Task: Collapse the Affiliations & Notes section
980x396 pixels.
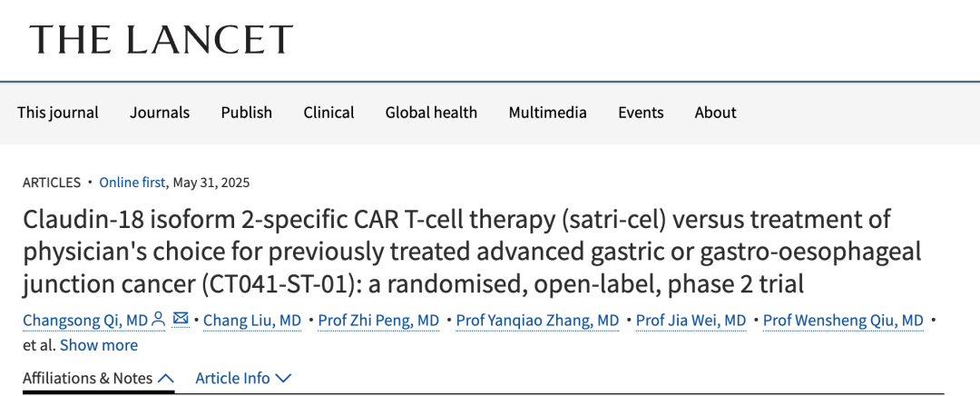Action: click(98, 378)
